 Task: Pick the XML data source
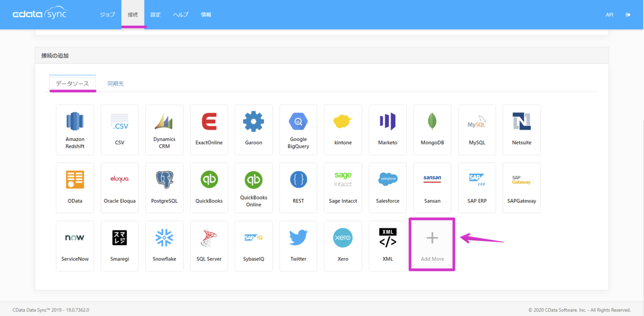pos(387,246)
